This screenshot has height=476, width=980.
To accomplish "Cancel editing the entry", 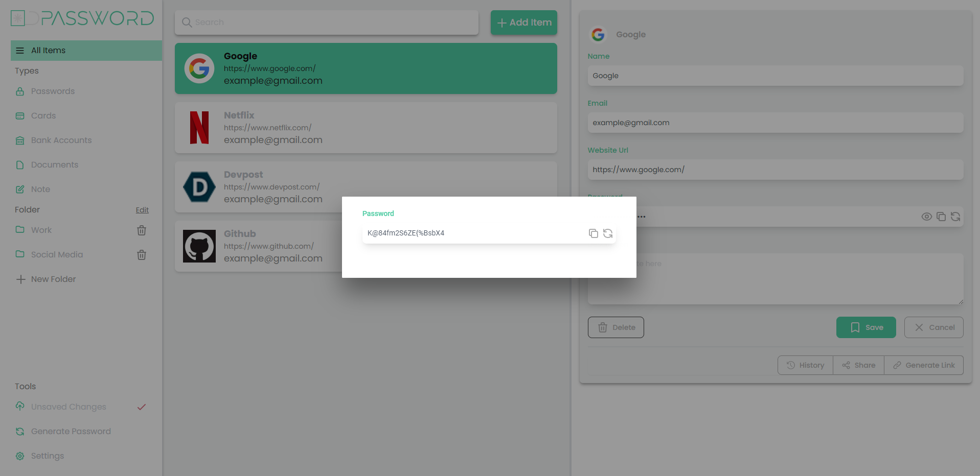I will 934,327.
